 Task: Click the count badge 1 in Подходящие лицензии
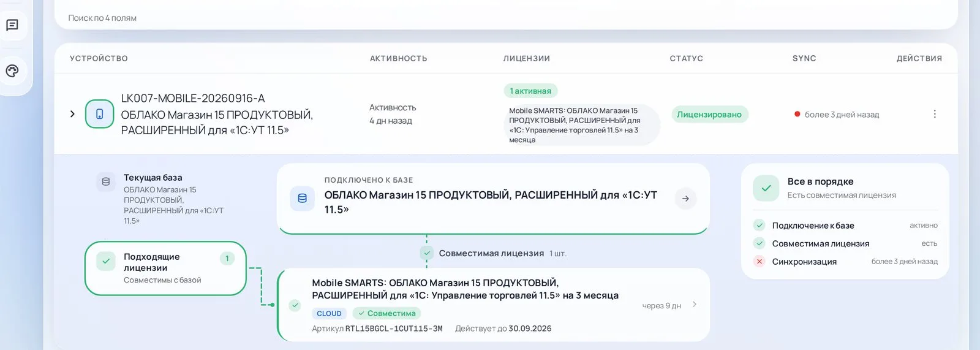click(x=227, y=259)
